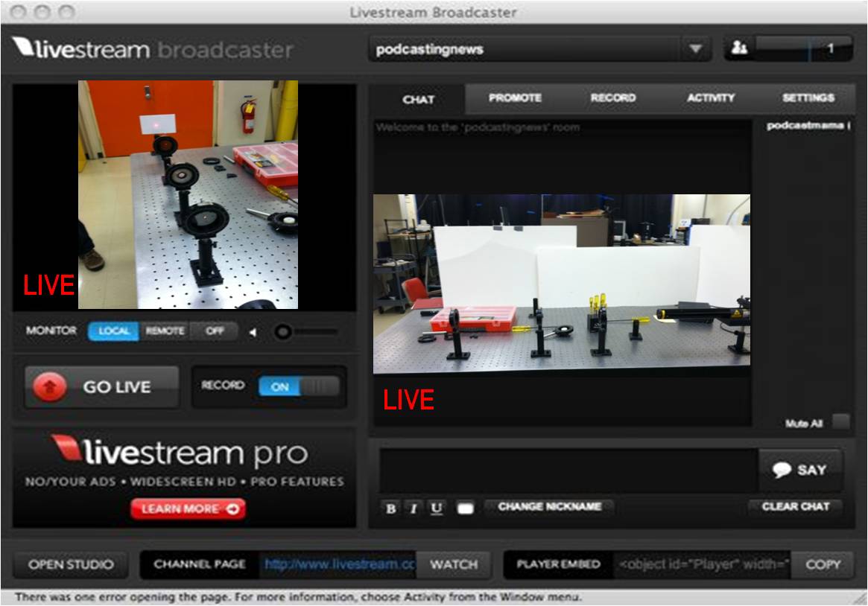Click Learn More on livestream pro

(189, 508)
